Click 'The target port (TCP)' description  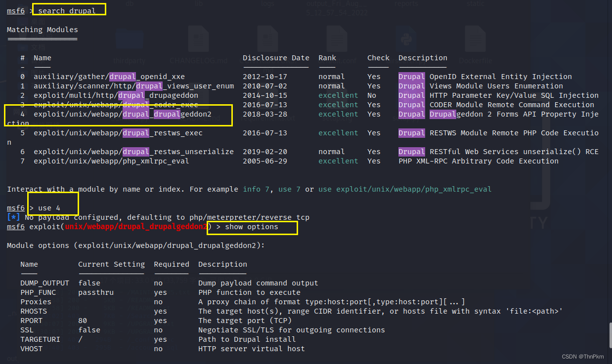point(245,321)
